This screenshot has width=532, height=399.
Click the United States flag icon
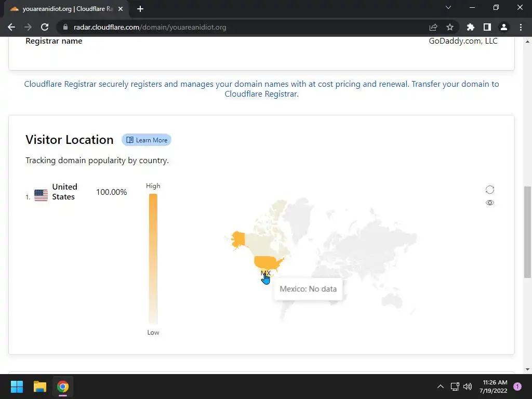coord(41,195)
